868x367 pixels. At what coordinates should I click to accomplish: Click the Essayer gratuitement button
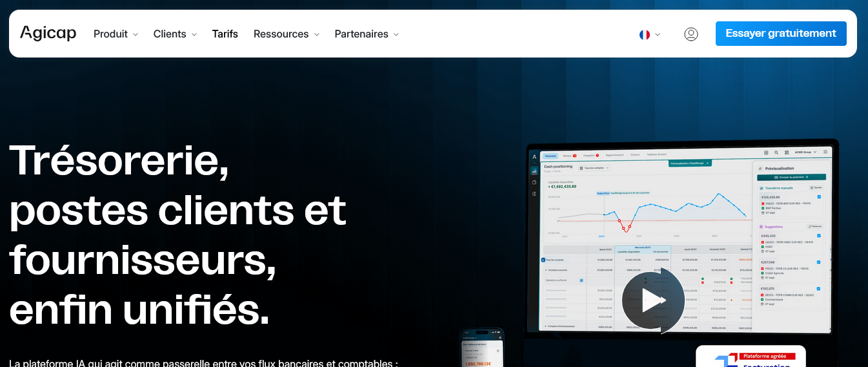(781, 34)
